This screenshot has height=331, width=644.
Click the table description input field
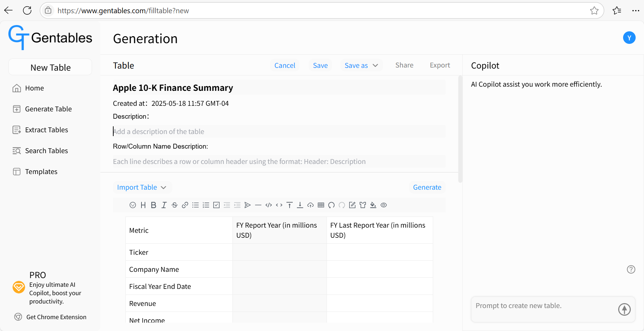[279, 132]
